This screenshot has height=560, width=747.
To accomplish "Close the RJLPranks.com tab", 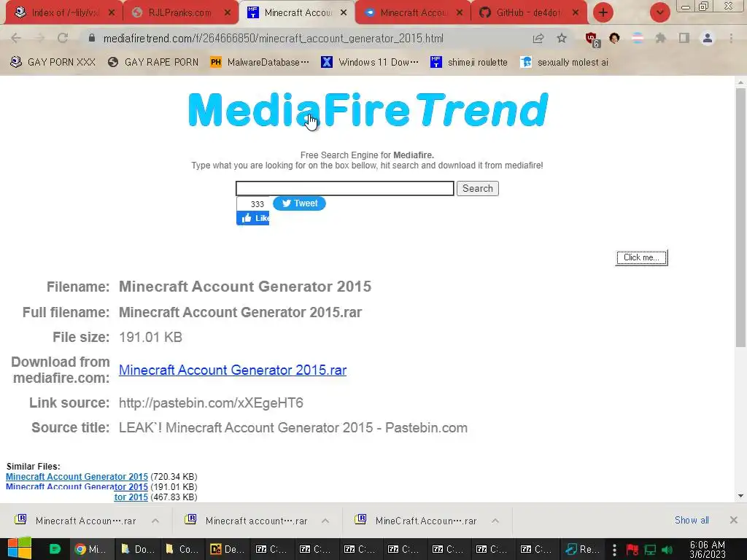I will [x=228, y=13].
